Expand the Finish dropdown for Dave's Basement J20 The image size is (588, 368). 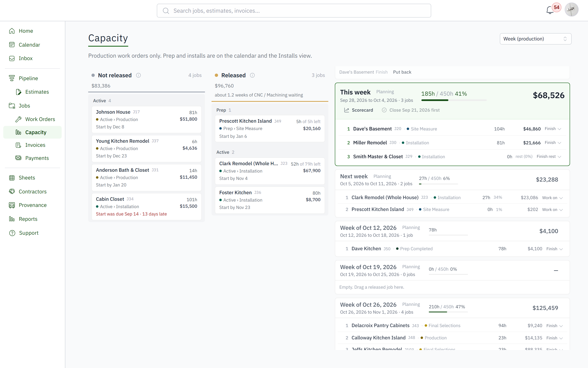(x=553, y=129)
